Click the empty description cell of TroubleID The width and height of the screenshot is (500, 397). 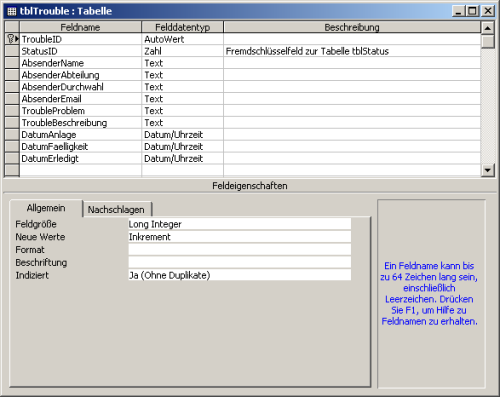(352, 39)
